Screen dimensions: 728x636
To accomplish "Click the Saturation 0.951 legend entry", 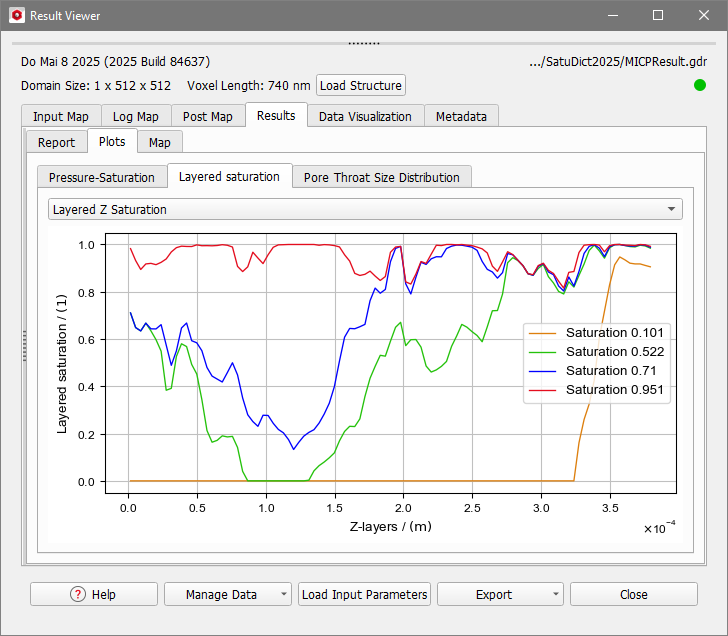I will point(597,389).
